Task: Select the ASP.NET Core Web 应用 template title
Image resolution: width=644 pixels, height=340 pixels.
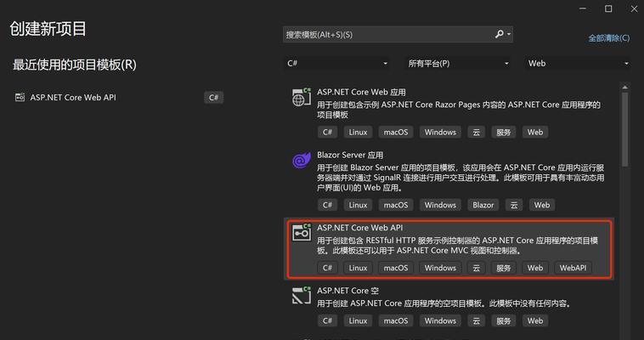Action: click(x=361, y=92)
